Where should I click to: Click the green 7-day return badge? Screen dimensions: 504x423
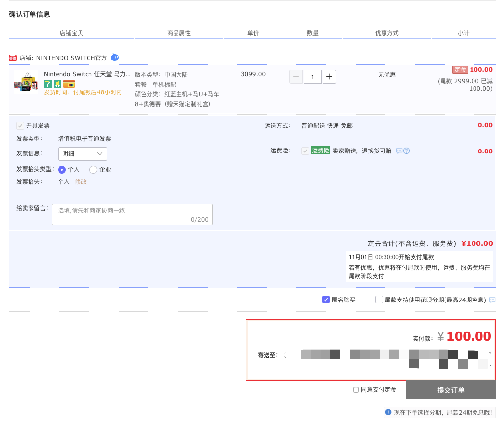point(48,84)
